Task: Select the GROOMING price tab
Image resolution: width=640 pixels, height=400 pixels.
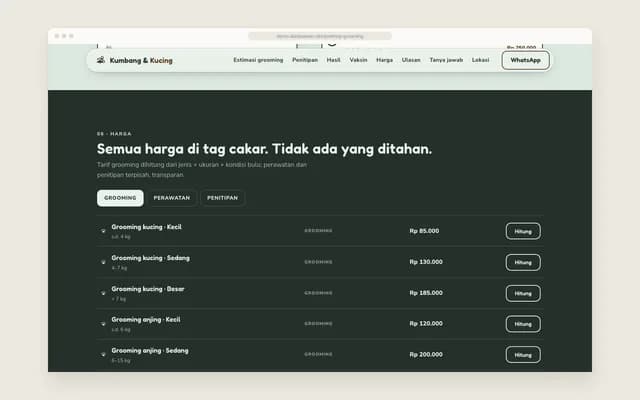Action: coord(120,198)
